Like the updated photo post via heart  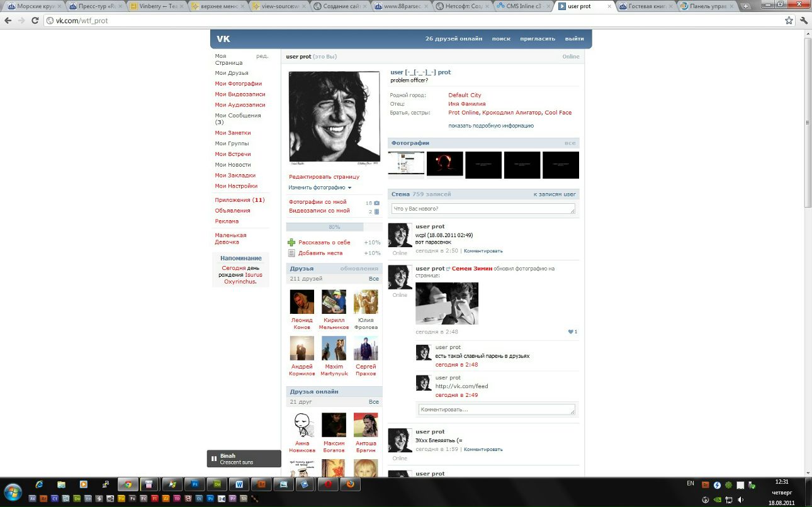coord(572,331)
